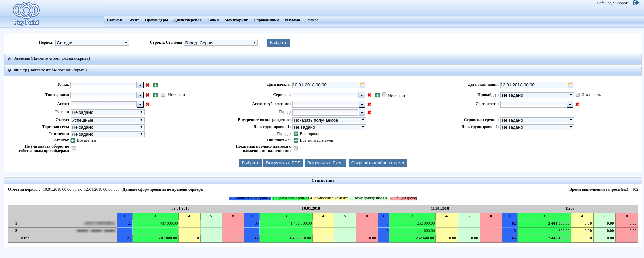The height and width of the screenshot is (258, 644).
Task: Open the Разное menu
Action: coord(312,20)
